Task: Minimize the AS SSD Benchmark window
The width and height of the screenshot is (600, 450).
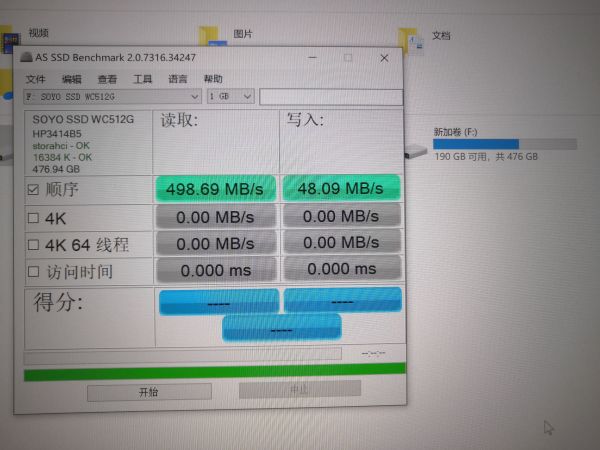Action: tap(313, 58)
